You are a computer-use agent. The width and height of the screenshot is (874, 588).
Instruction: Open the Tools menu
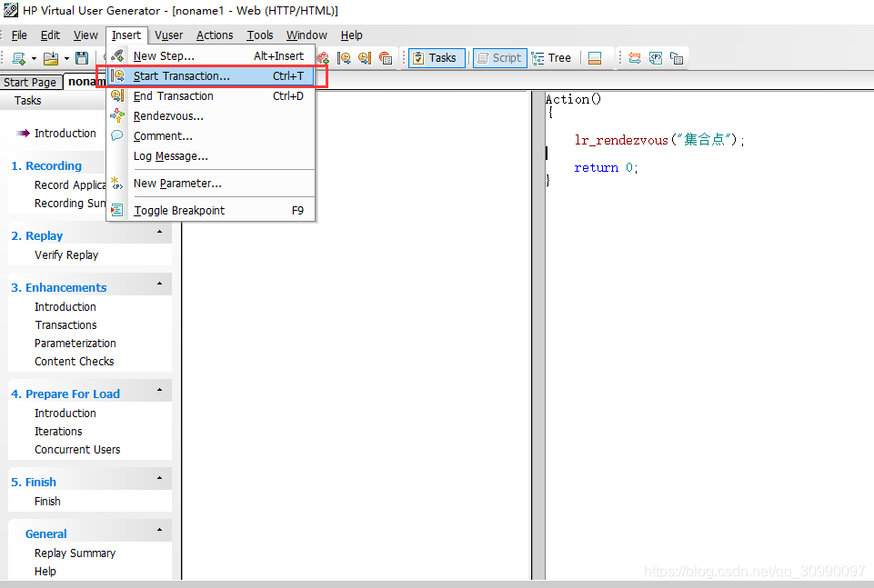point(260,35)
